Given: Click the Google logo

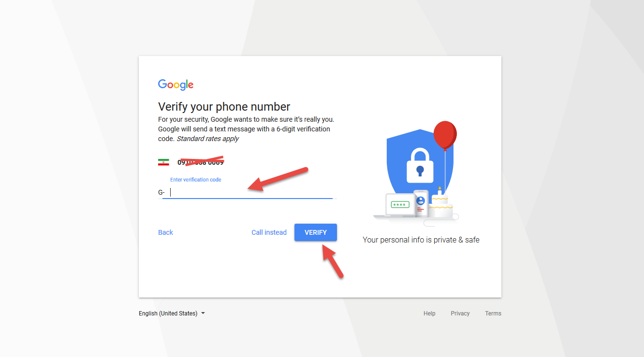Looking at the screenshot, I should [x=176, y=85].
